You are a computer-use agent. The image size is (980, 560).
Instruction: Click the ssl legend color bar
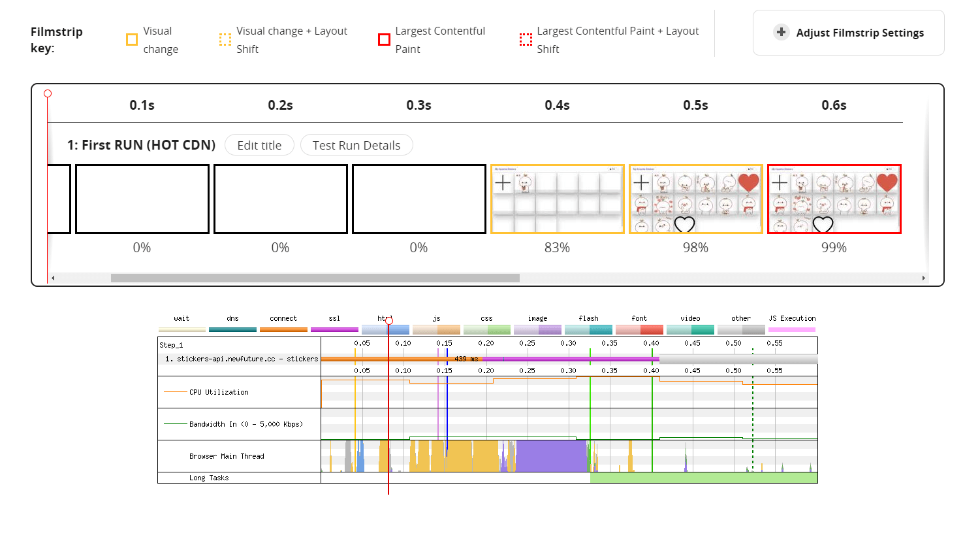(334, 329)
